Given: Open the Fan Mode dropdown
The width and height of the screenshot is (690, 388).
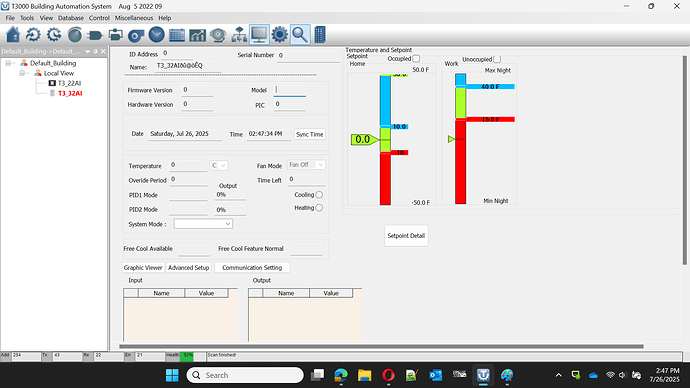Looking at the screenshot, I should [306, 165].
